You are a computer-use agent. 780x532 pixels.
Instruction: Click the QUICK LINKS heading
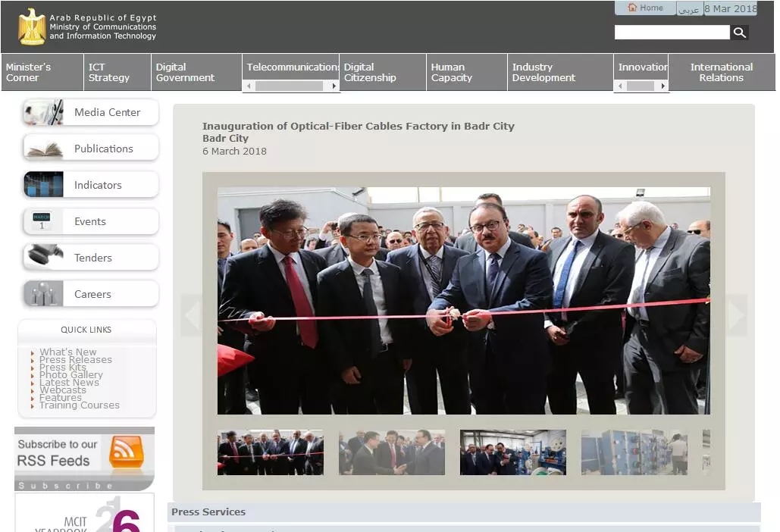86,330
